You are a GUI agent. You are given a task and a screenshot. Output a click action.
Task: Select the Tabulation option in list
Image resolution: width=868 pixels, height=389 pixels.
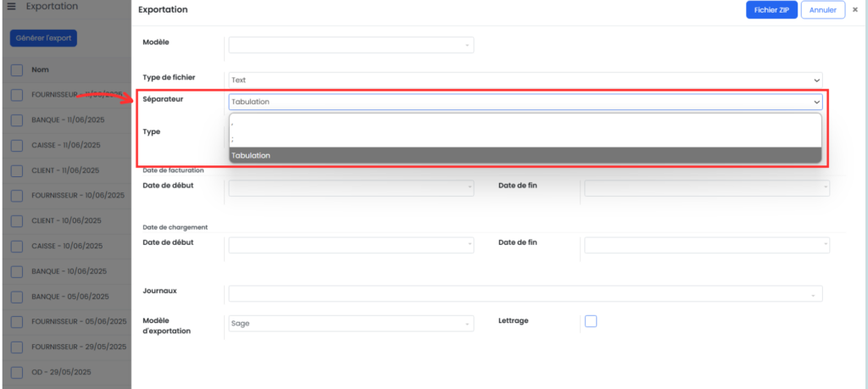pyautogui.click(x=526, y=155)
